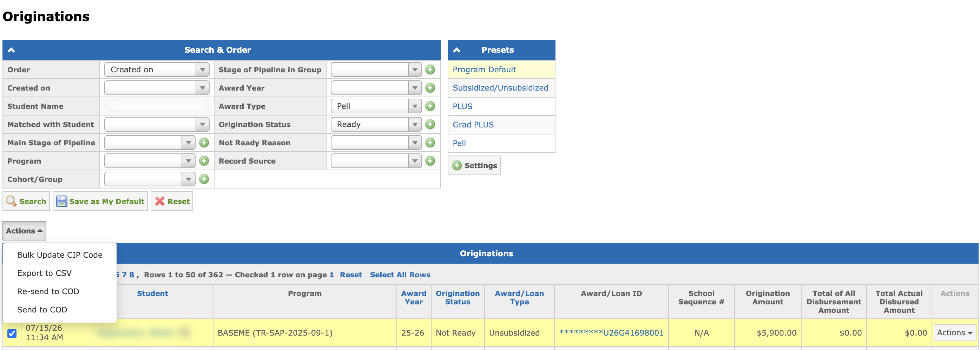The width and height of the screenshot is (980, 350).
Task: Show the checked row on page 1
Action: 331,275
